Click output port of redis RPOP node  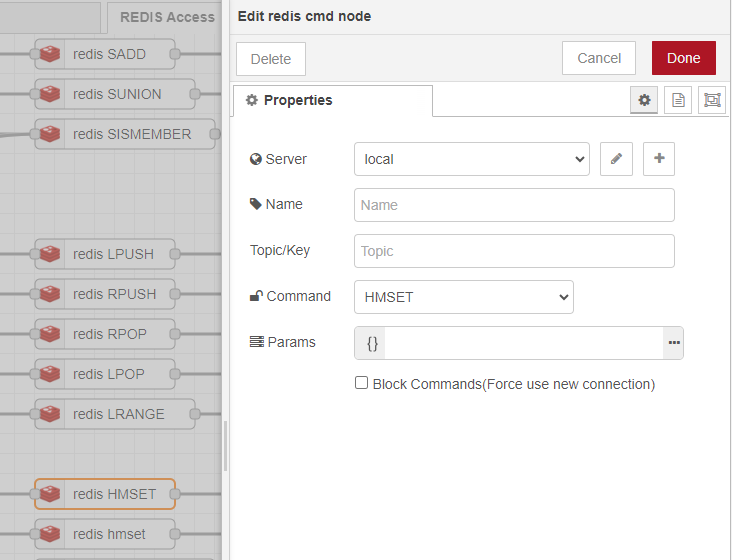pyautogui.click(x=175, y=334)
